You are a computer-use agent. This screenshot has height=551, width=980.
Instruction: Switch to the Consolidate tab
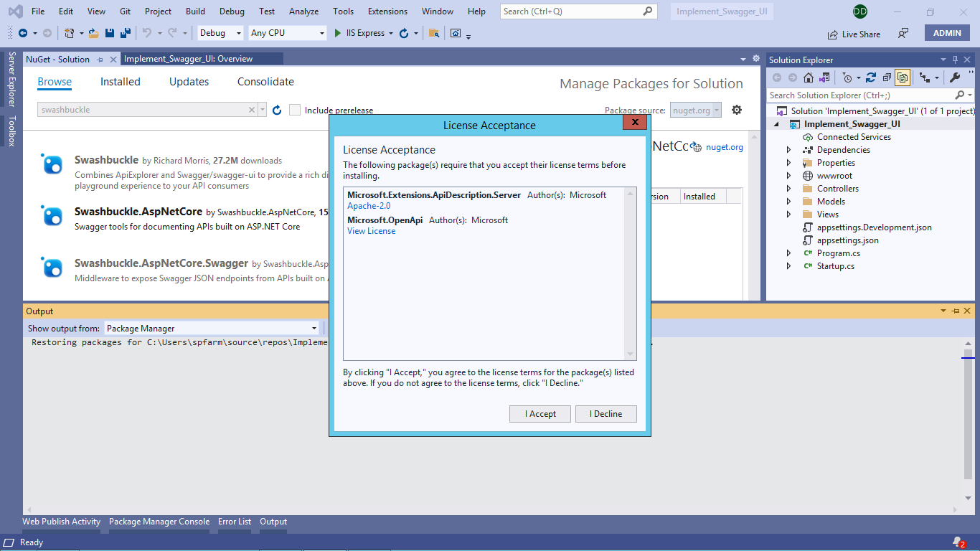pos(265,82)
